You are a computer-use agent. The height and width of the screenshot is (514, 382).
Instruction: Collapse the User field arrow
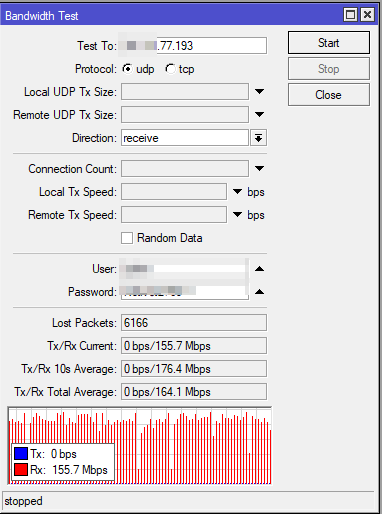[x=259, y=269]
